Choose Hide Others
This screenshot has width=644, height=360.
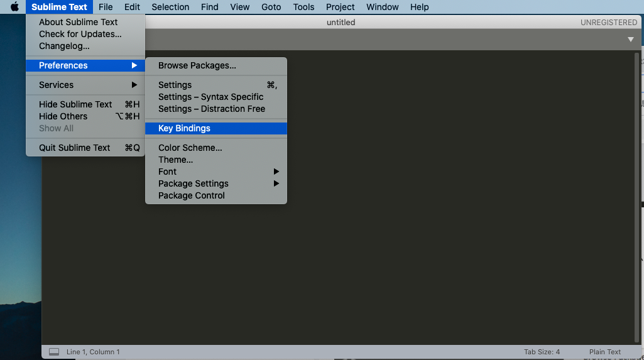coord(85,116)
